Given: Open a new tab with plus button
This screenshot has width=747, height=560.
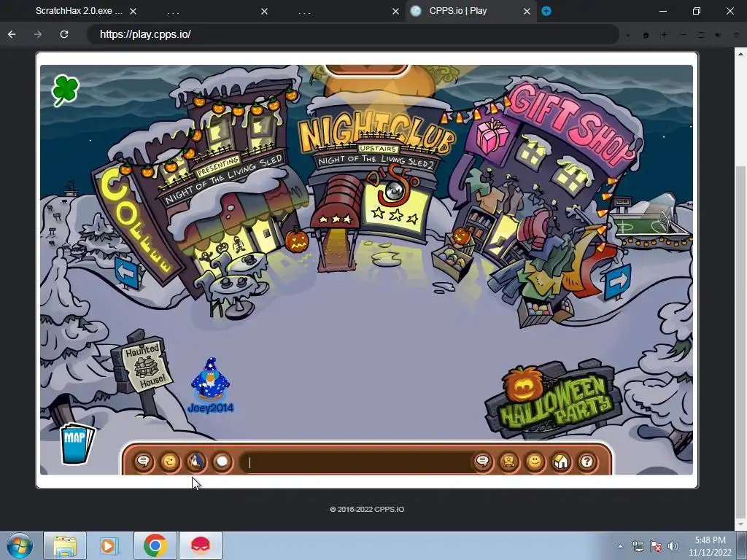Looking at the screenshot, I should tap(546, 11).
